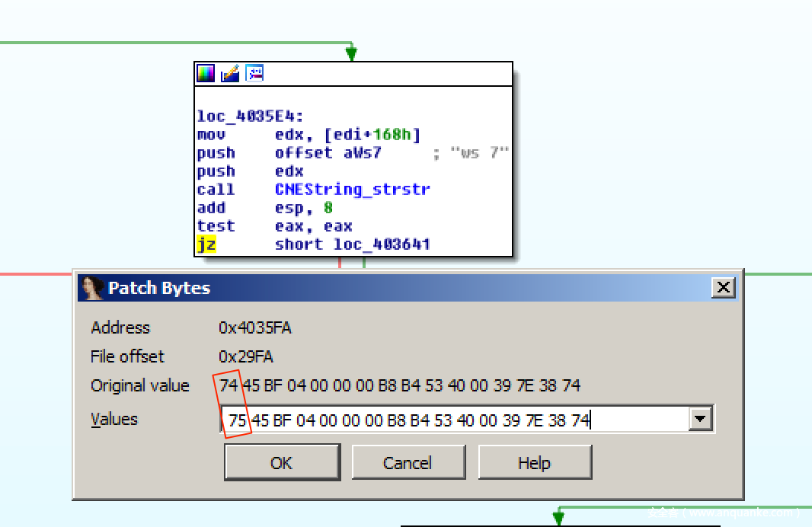Click the Original value byte string

click(400, 386)
